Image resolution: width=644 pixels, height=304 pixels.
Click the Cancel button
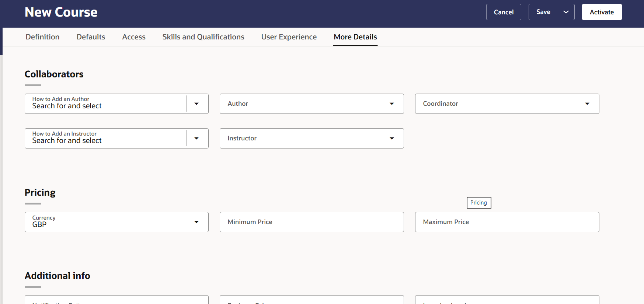coord(504,12)
